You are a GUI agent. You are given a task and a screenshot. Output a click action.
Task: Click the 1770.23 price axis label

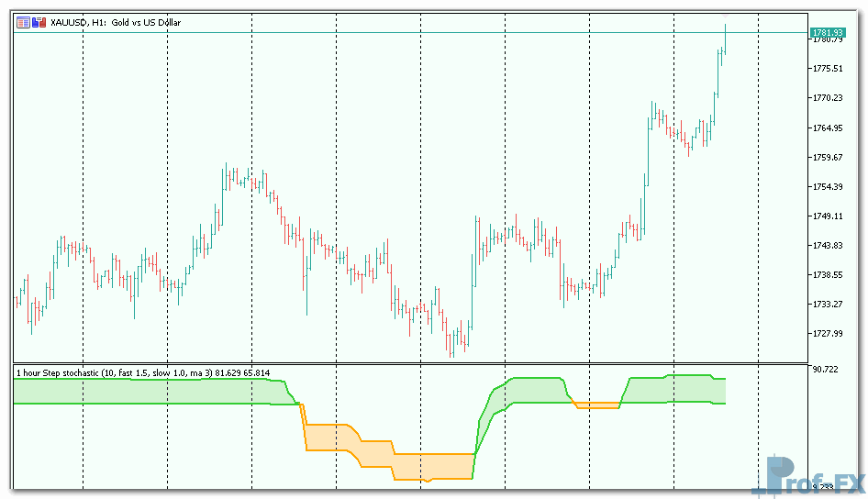click(828, 98)
